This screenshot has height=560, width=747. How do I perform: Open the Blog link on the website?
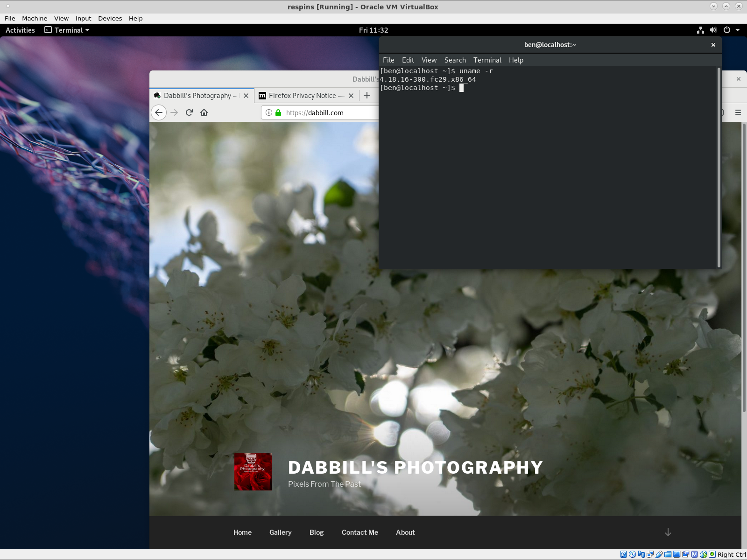point(317,532)
